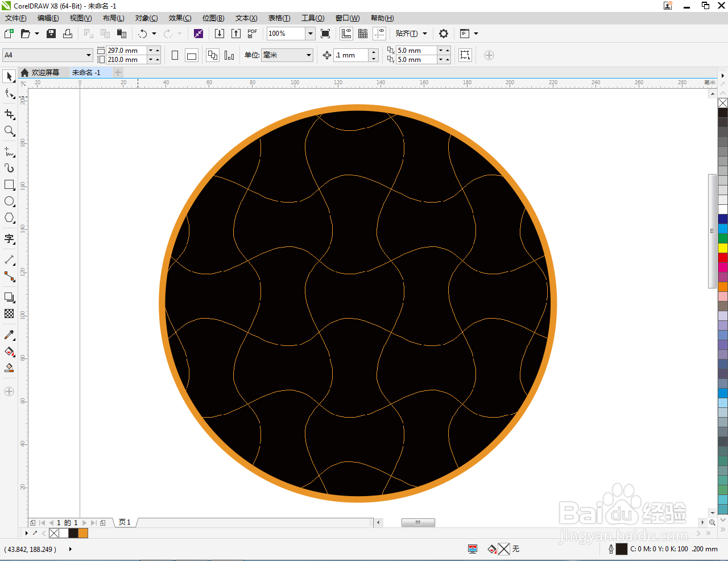
Task: Click property bar Quick customize plus
Action: coord(489,55)
